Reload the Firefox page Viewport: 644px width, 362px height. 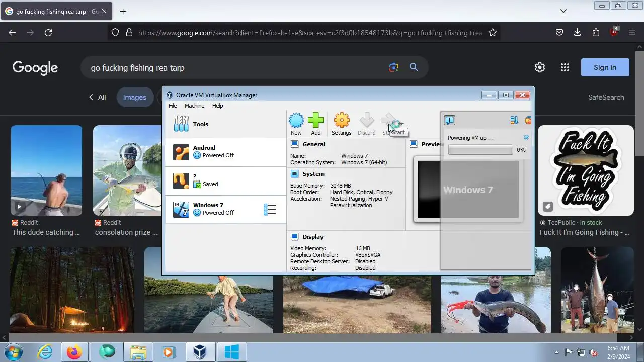[x=48, y=32]
